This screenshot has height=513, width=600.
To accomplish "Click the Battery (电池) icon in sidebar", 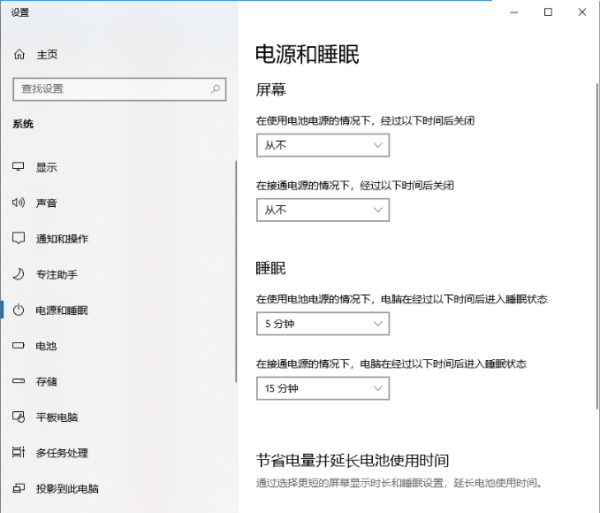I will (18, 346).
